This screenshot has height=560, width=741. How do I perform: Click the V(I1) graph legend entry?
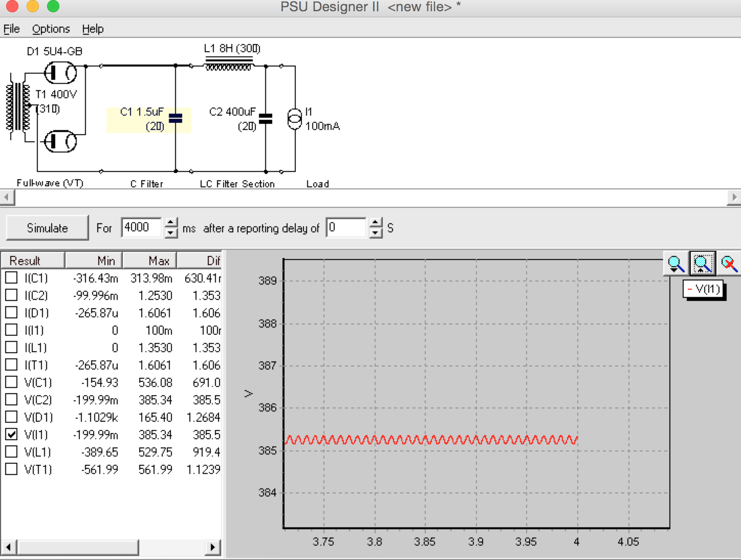click(704, 289)
